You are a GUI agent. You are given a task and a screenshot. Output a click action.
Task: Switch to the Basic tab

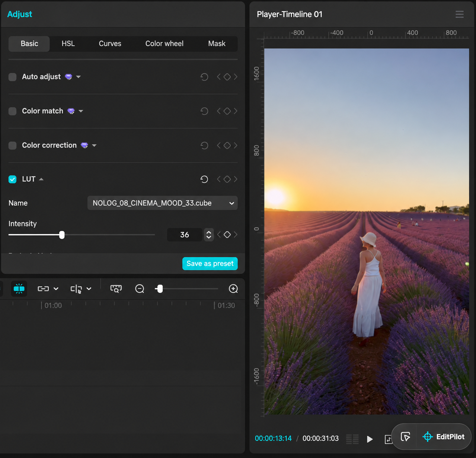29,44
